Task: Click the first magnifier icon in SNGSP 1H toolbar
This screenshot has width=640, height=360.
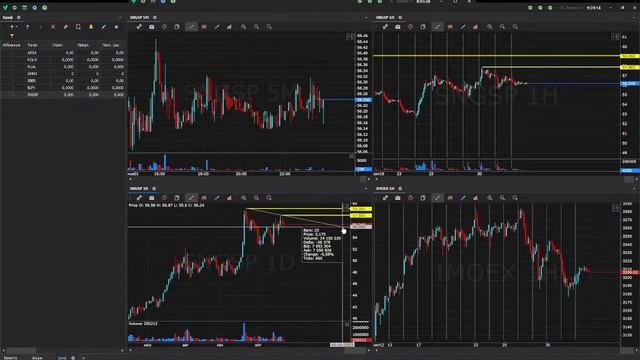Action: click(490, 27)
